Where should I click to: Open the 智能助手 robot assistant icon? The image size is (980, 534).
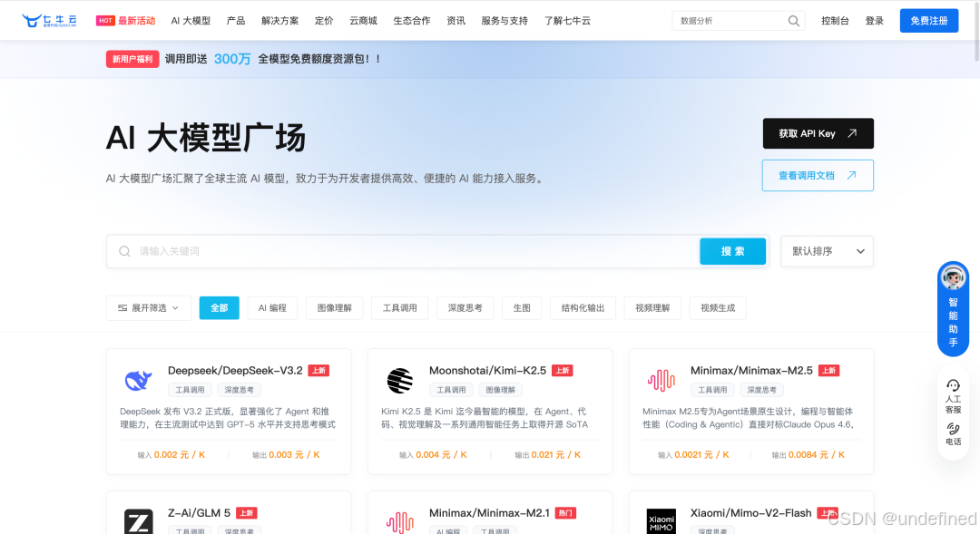(953, 277)
